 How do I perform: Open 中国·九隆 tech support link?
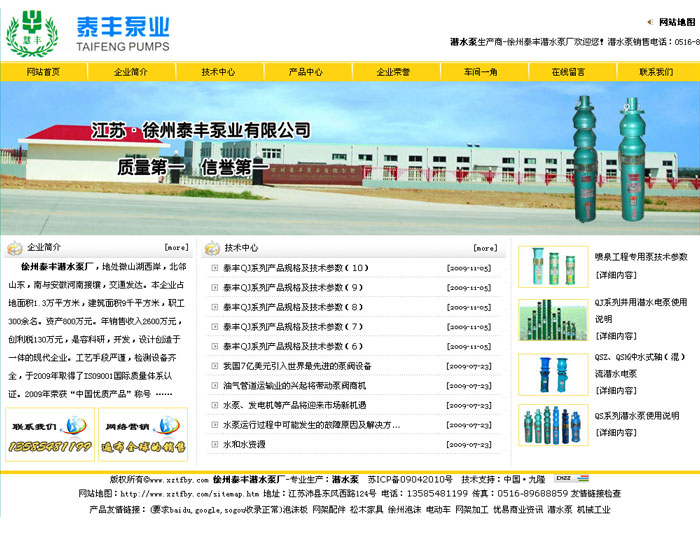(x=525, y=480)
